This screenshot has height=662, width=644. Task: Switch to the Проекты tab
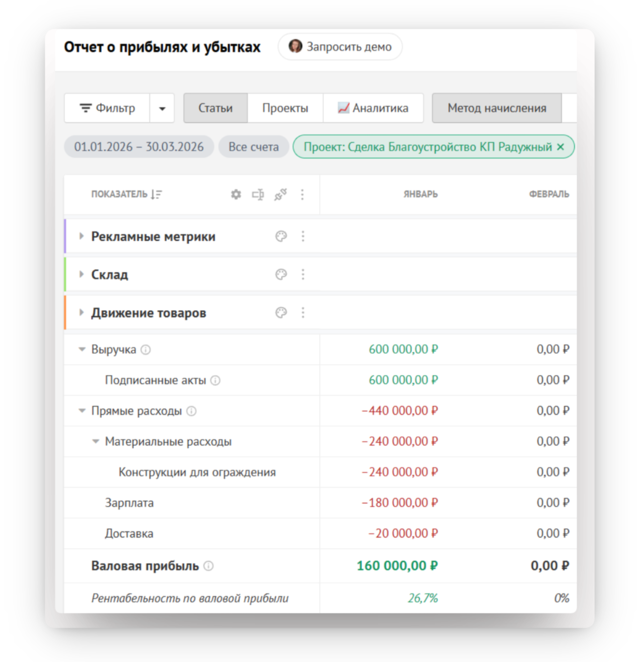[285, 108]
